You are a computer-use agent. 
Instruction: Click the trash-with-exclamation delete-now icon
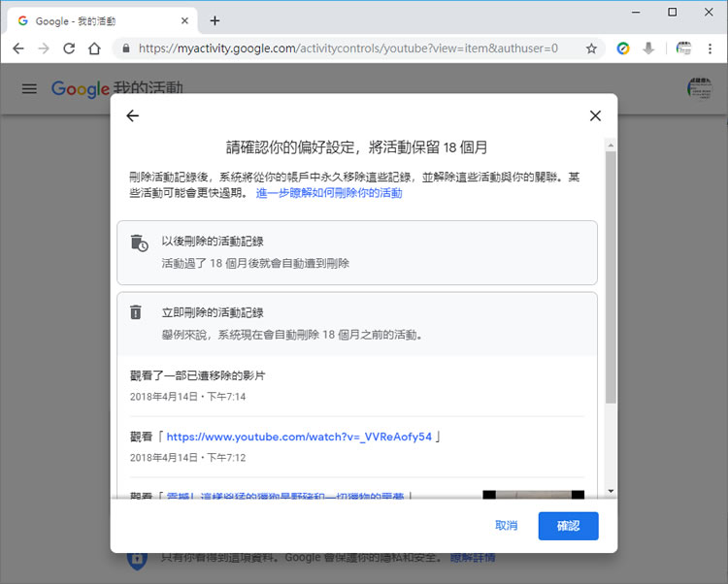coord(136,312)
